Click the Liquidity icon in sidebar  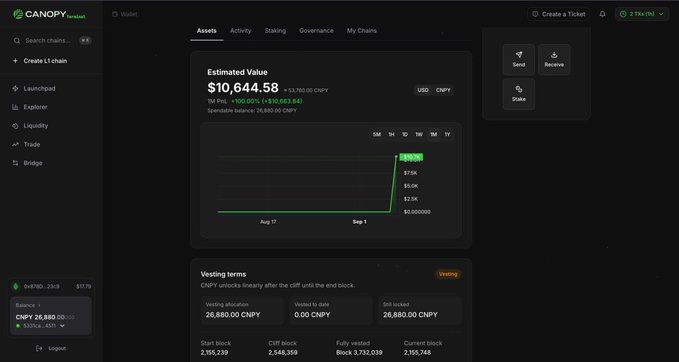pyautogui.click(x=16, y=126)
